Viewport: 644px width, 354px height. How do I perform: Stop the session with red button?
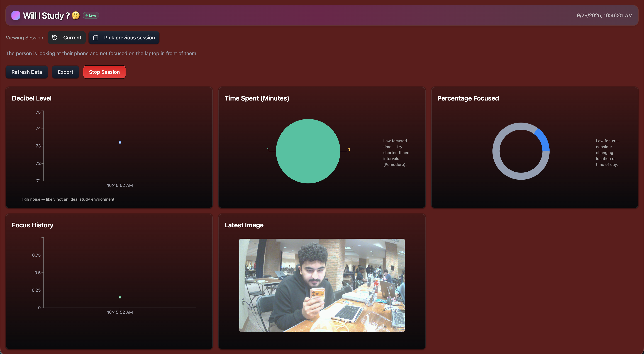pyautogui.click(x=104, y=72)
